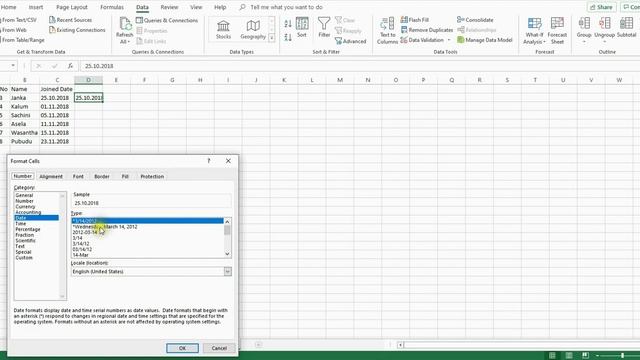Apply Flash Fill
Image resolution: width=640 pixels, height=360 pixels.
pyautogui.click(x=415, y=20)
